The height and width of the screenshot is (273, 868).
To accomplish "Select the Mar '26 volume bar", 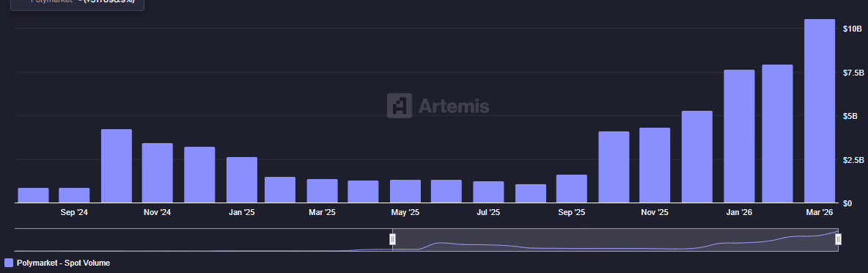I will pos(820,112).
